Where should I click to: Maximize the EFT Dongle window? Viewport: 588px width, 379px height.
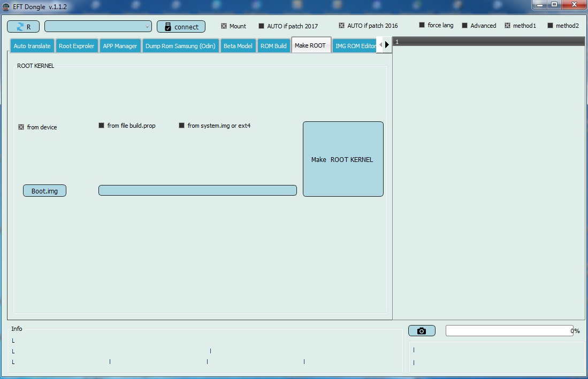coord(554,5)
